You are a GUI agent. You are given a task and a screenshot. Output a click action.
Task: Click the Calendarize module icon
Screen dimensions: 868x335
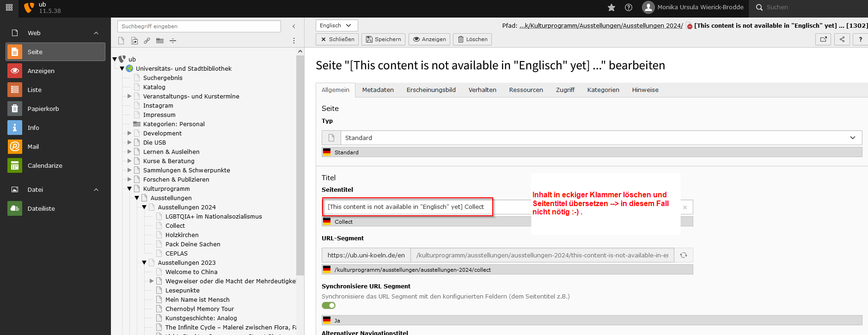(15, 165)
